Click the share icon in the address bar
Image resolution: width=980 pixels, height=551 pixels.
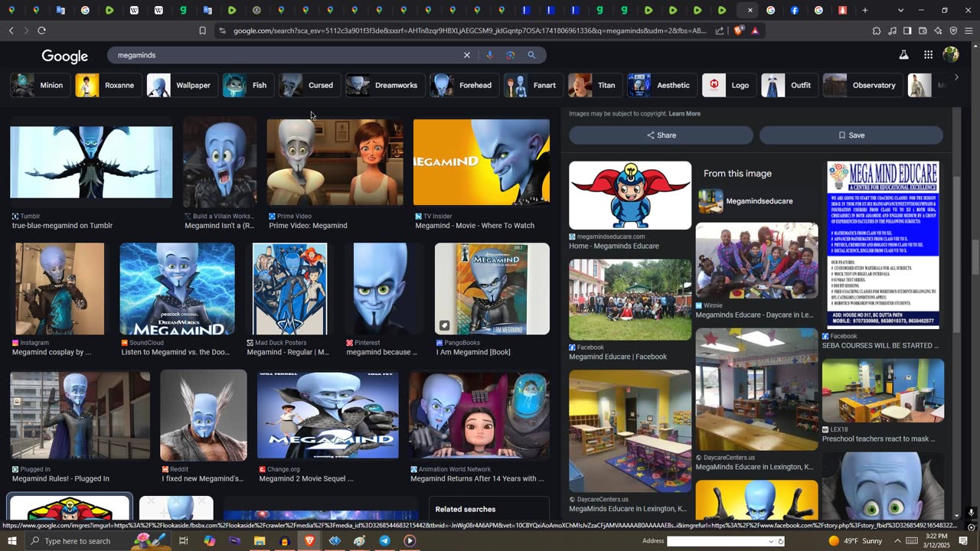click(x=720, y=31)
